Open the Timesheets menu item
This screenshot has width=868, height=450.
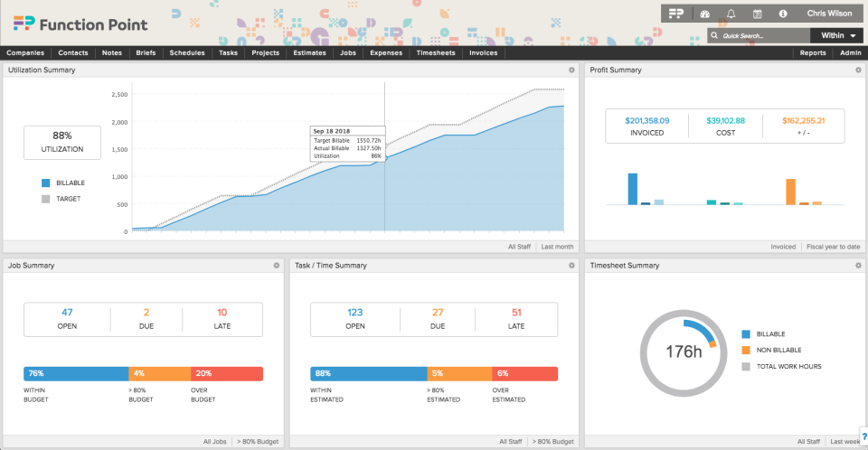point(436,53)
